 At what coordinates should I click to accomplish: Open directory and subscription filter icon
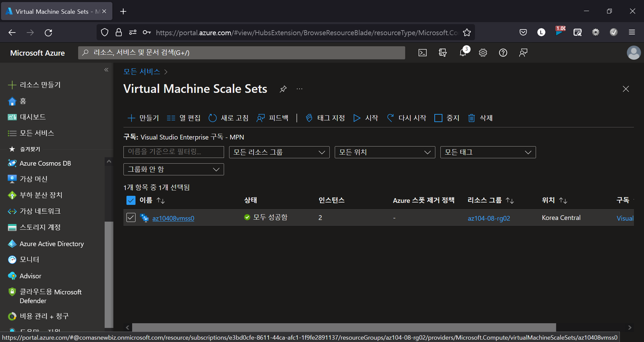click(443, 53)
